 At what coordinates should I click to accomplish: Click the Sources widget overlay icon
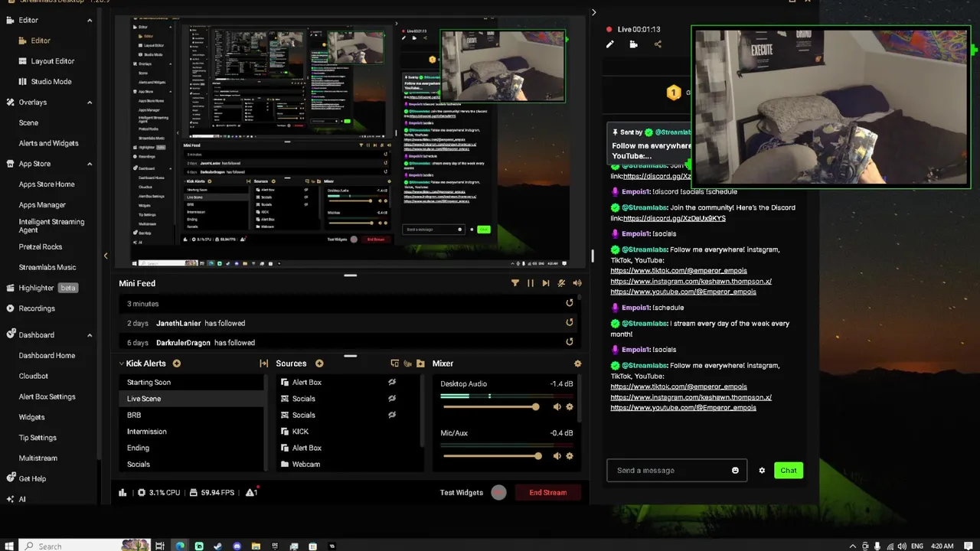[394, 364]
